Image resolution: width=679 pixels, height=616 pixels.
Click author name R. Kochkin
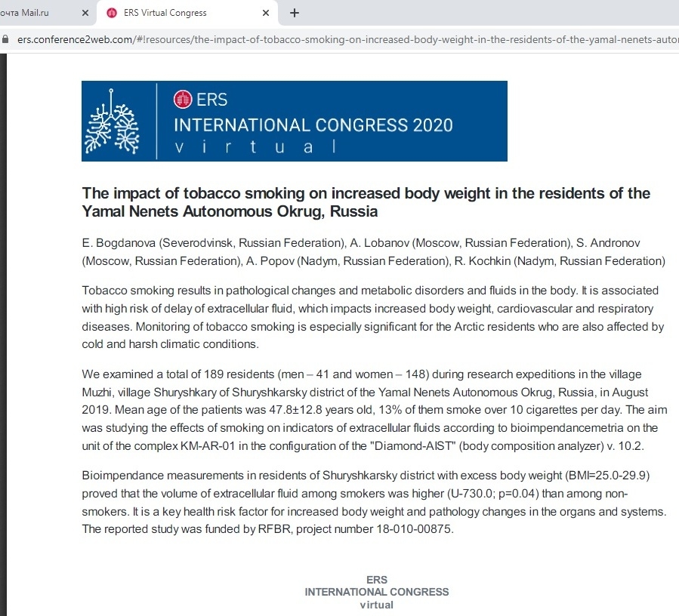pyautogui.click(x=483, y=261)
